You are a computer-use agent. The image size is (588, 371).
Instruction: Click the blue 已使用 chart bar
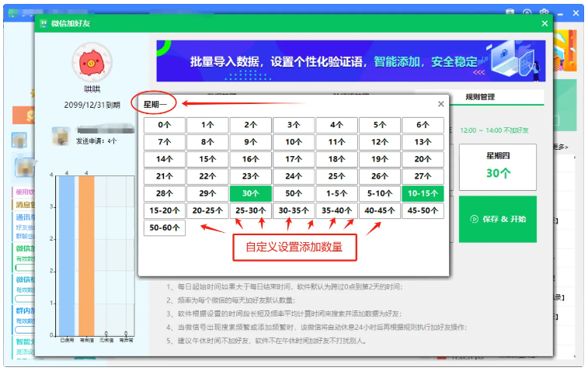(x=67, y=255)
